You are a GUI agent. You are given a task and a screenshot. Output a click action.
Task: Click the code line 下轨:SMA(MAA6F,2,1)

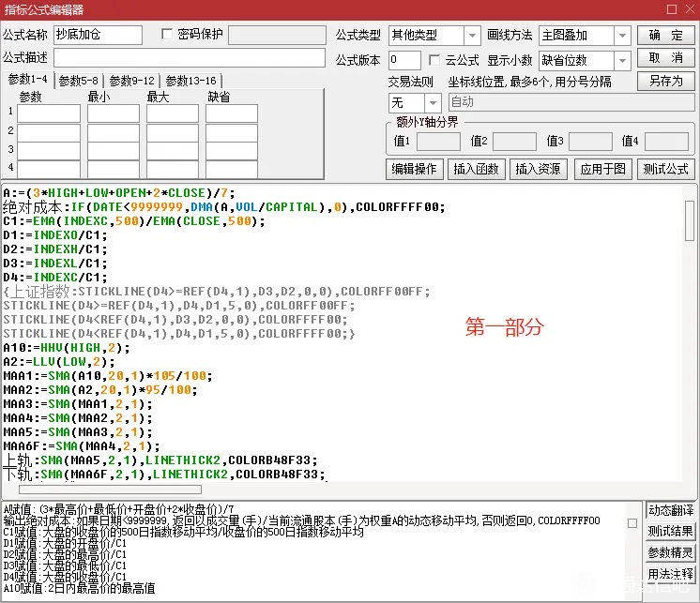(164, 475)
